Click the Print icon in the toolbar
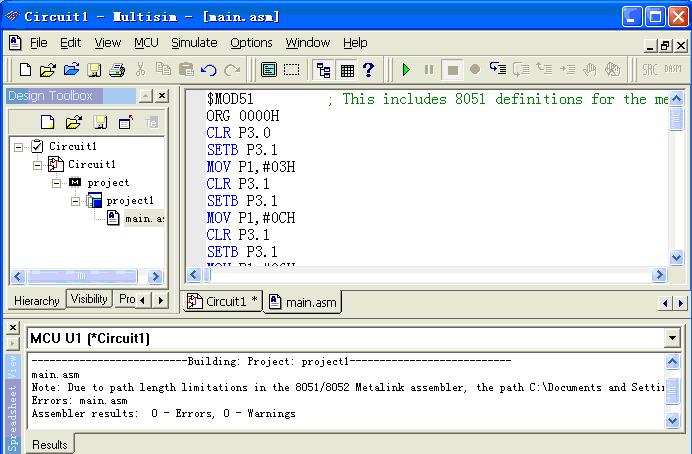Image resolution: width=692 pixels, height=454 pixels. pyautogui.click(x=116, y=70)
